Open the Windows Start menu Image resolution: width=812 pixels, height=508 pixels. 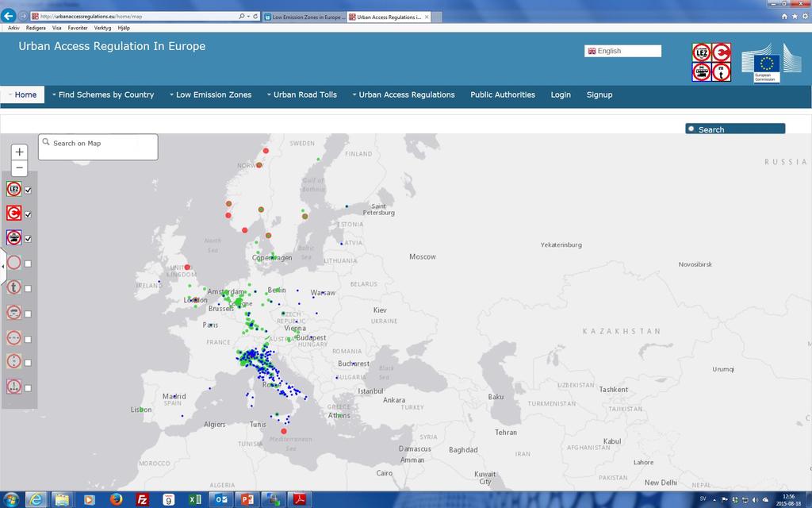[11, 500]
